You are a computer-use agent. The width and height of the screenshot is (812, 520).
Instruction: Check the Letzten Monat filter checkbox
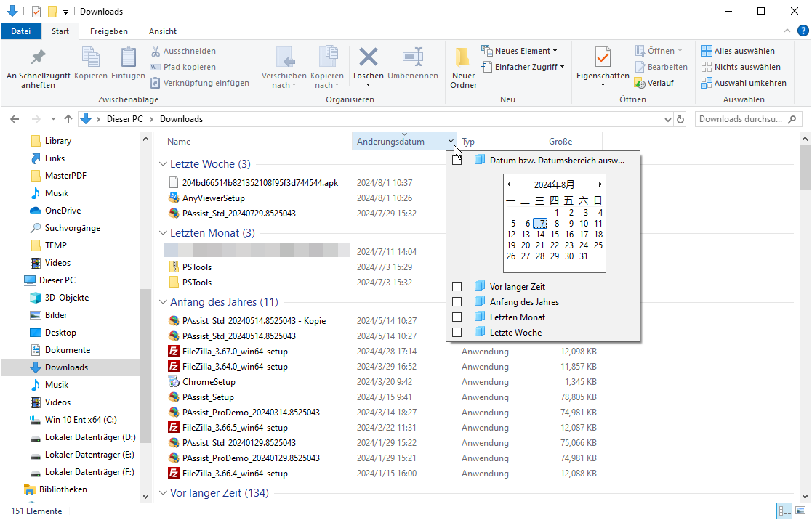click(457, 317)
